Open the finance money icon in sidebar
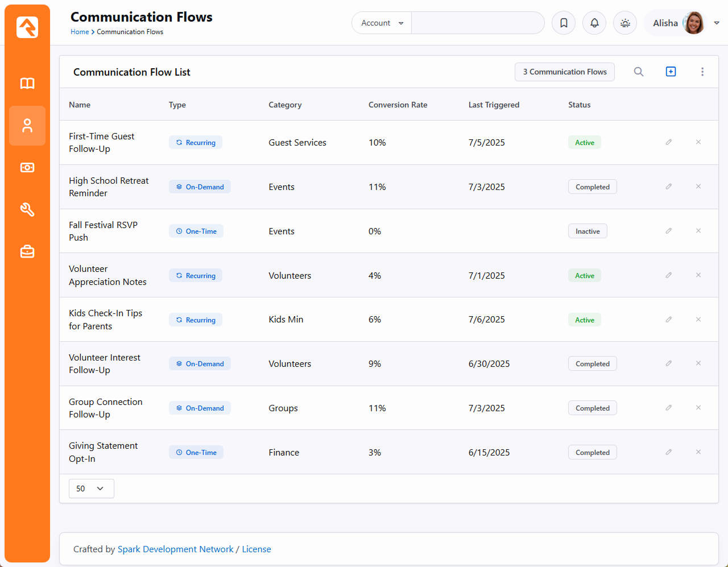This screenshot has height=567, width=728. point(27,168)
